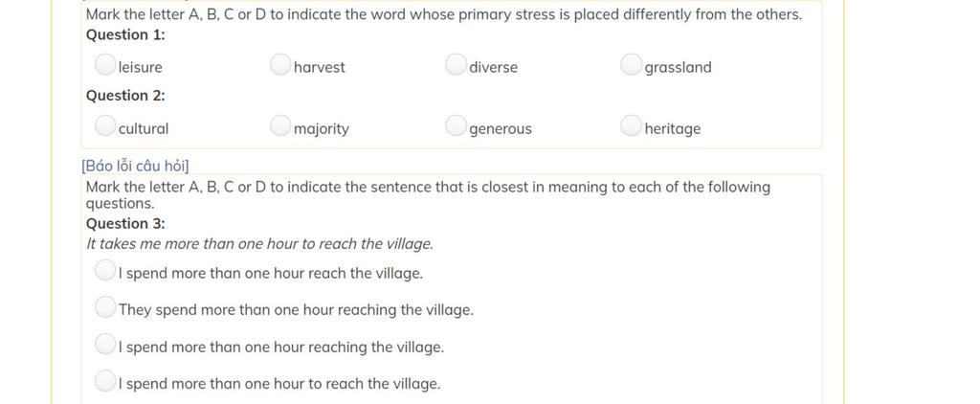Click the word 'heritage' label
Image resolution: width=980 pixels, height=404 pixels.
point(673,129)
